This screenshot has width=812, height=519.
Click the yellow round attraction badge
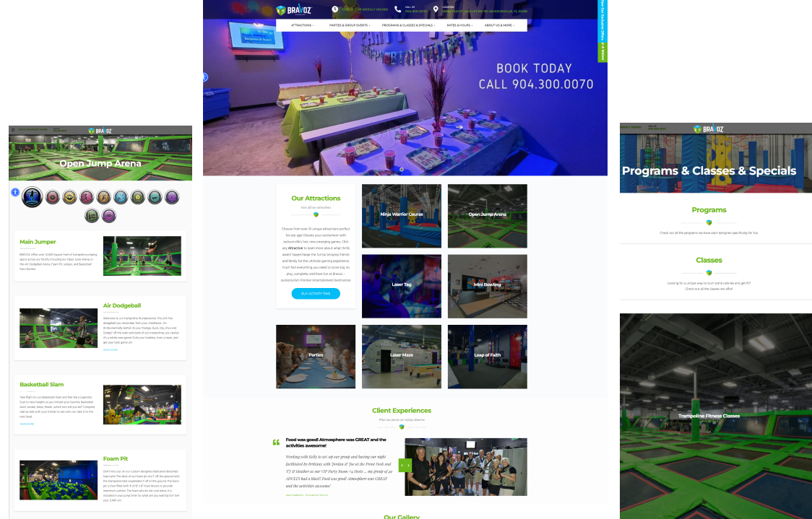(x=69, y=196)
